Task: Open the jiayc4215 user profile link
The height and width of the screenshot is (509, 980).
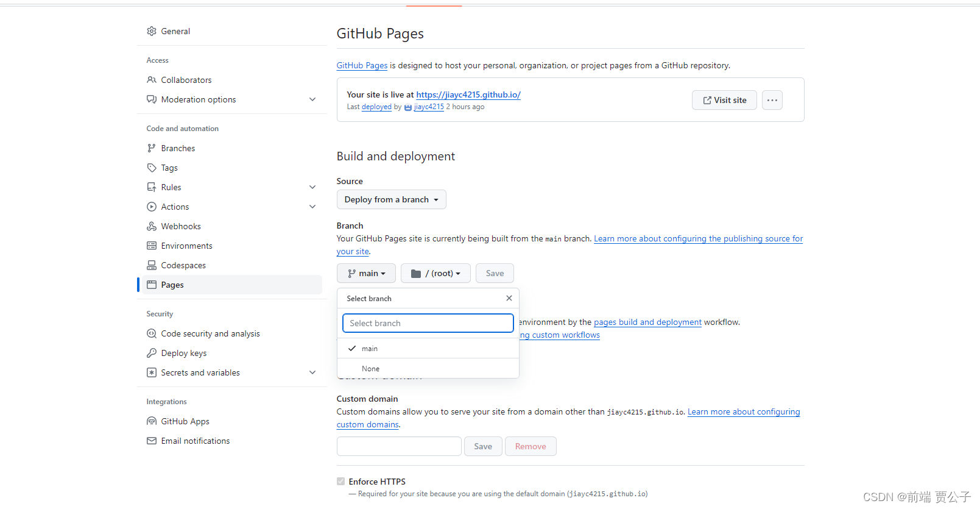Action: pyautogui.click(x=429, y=107)
